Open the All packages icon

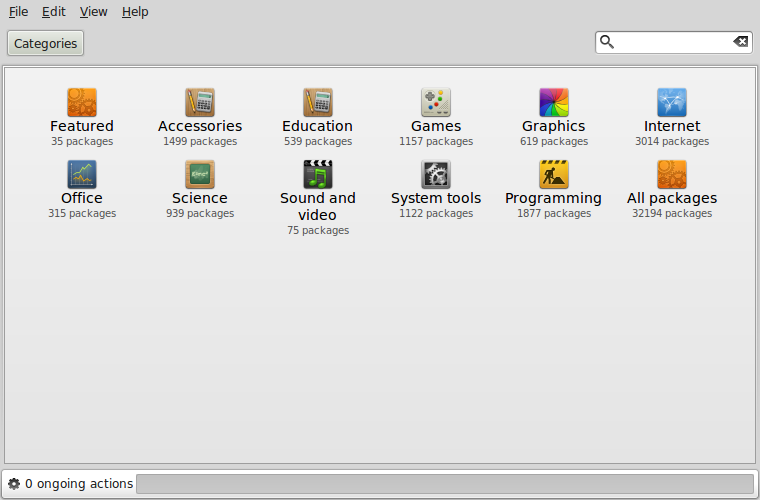coord(671,174)
